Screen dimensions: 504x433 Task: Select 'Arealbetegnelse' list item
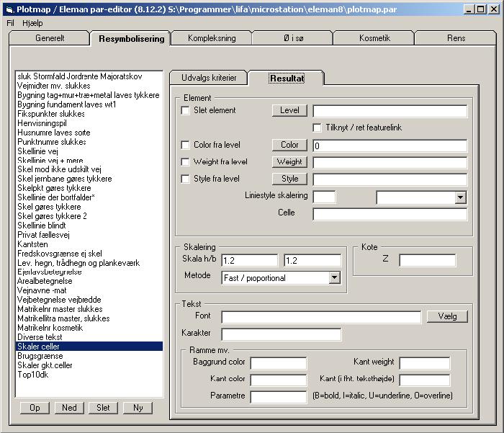[x=89, y=281]
